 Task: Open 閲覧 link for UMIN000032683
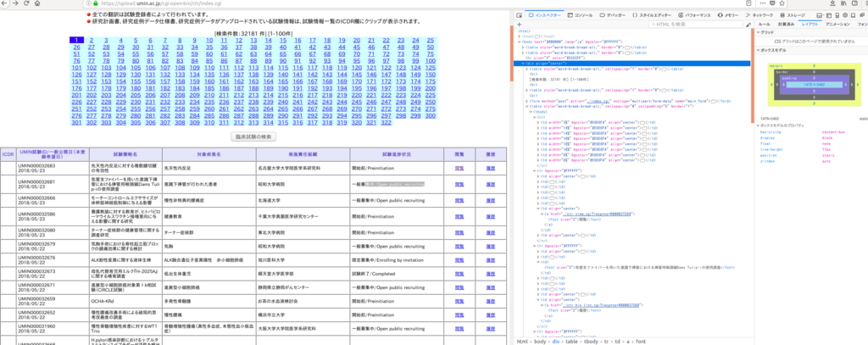pos(459,168)
